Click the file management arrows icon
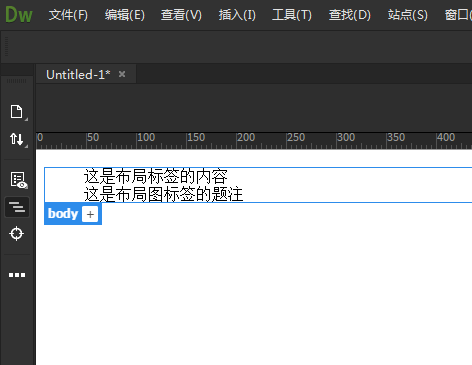This screenshot has width=472, height=365. tap(17, 139)
